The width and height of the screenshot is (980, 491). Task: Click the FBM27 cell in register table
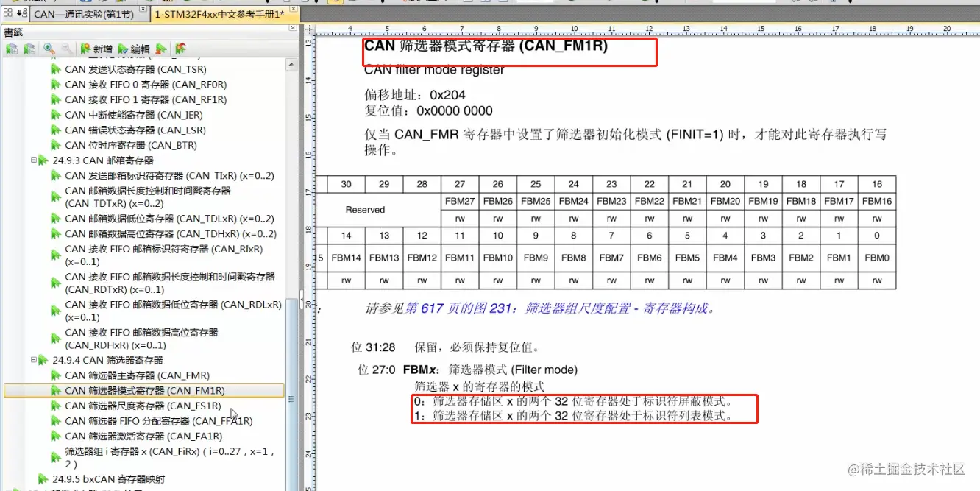[x=460, y=201]
